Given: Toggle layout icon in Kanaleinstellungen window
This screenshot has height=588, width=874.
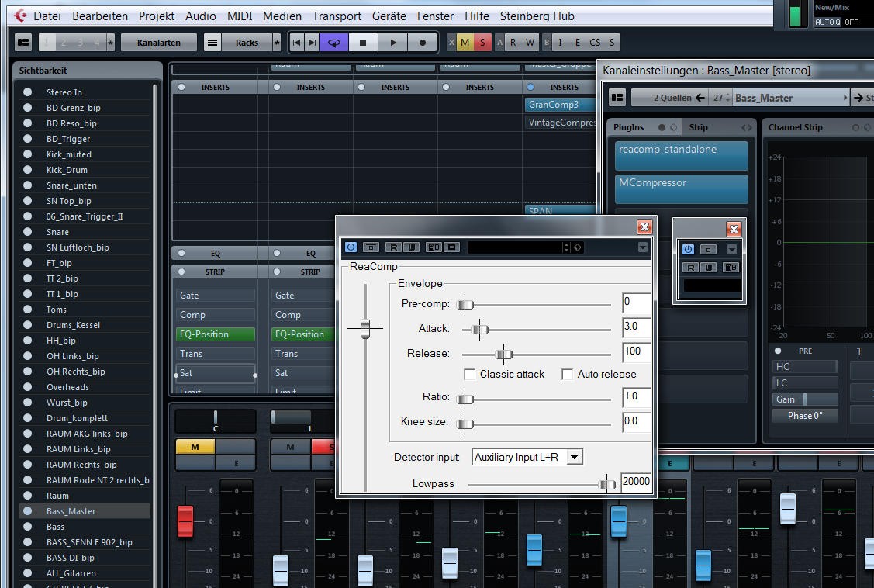Looking at the screenshot, I should coord(617,98).
